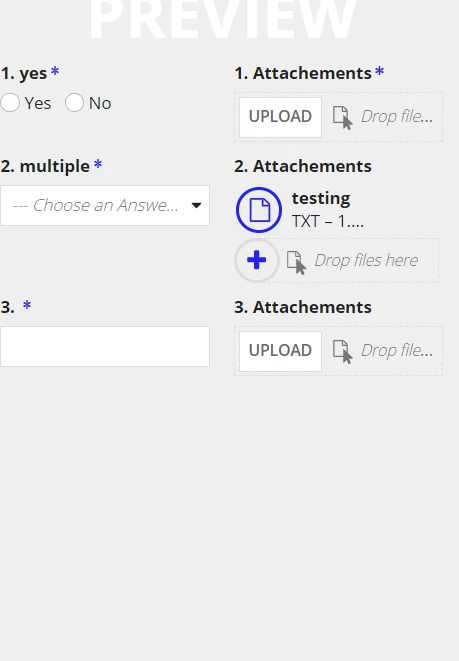Image resolution: width=459 pixels, height=661 pixels.
Task: Click the 2. multiple question label
Action: point(51,166)
